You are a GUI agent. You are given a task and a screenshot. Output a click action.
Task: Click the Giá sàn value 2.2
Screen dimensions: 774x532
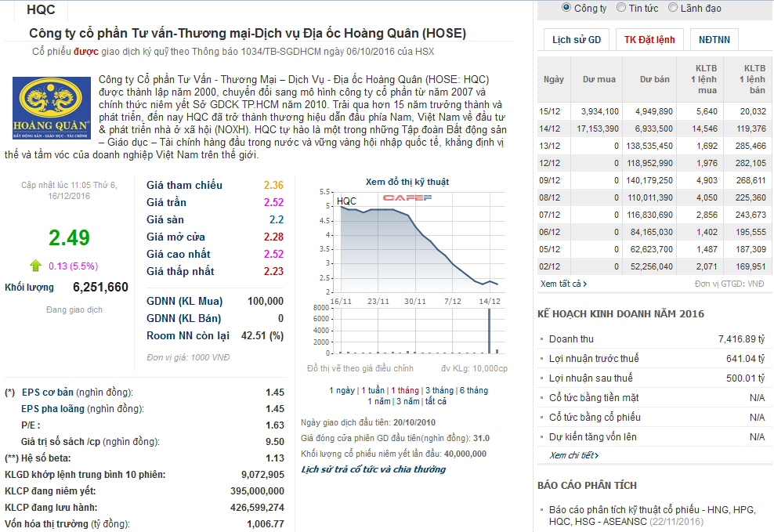point(277,219)
